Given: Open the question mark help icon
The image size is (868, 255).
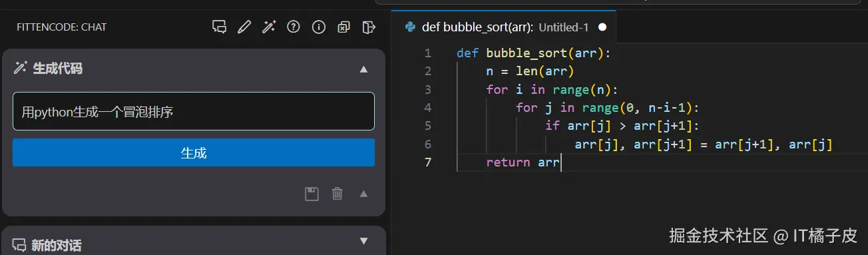Looking at the screenshot, I should click(x=294, y=27).
